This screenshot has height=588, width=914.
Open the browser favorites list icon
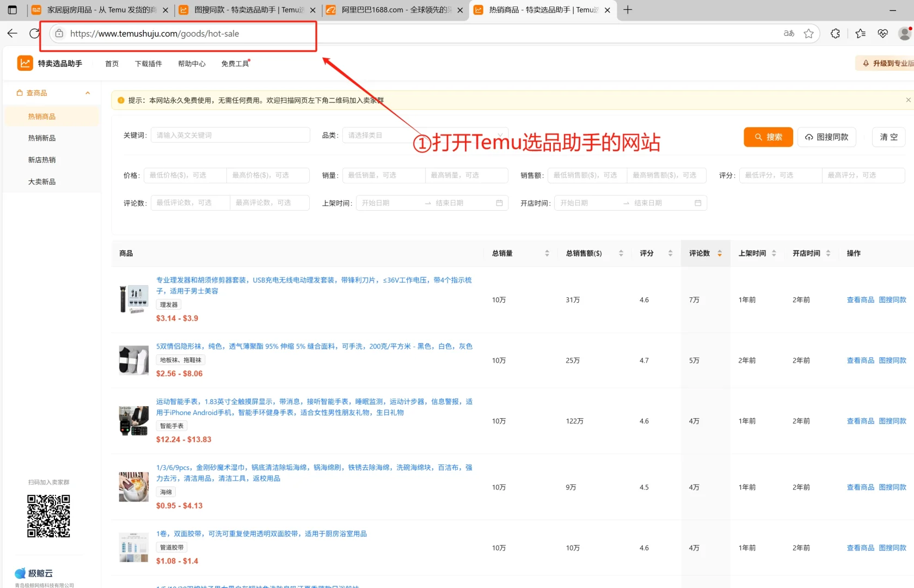coord(860,33)
